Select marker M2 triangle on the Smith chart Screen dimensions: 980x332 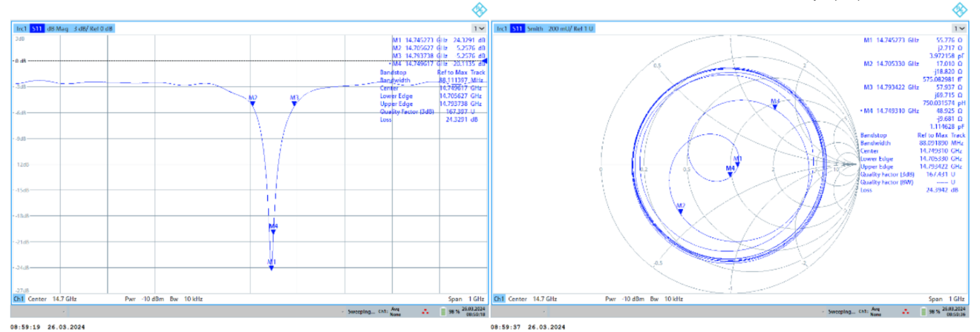click(x=681, y=211)
